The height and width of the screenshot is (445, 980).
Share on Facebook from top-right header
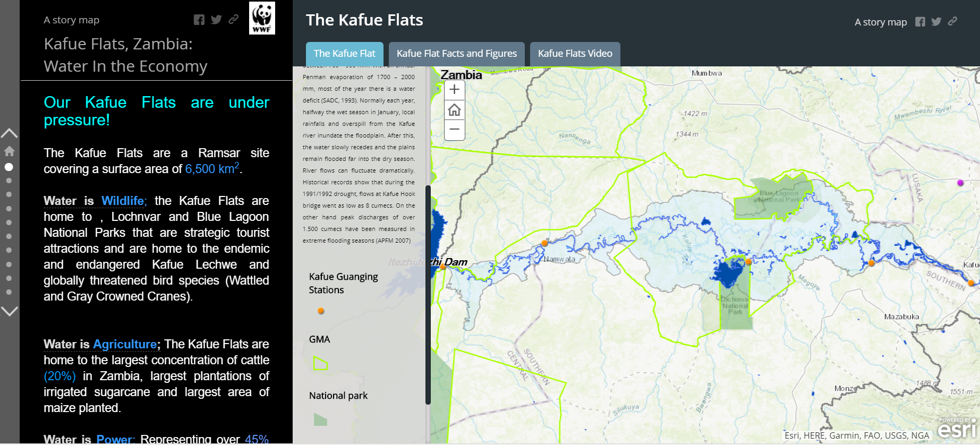coord(920,22)
